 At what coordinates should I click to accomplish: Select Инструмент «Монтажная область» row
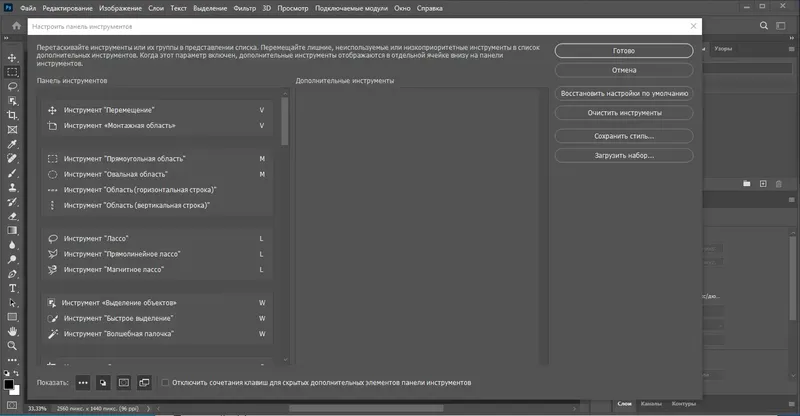157,126
